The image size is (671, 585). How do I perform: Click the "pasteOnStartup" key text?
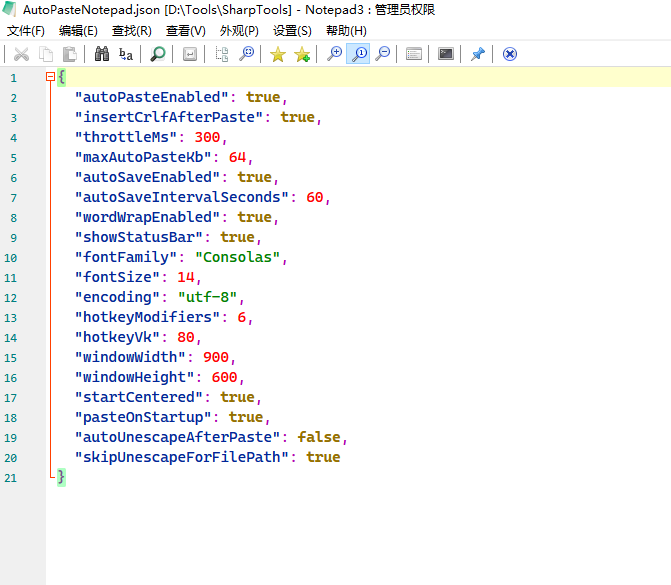click(x=143, y=418)
